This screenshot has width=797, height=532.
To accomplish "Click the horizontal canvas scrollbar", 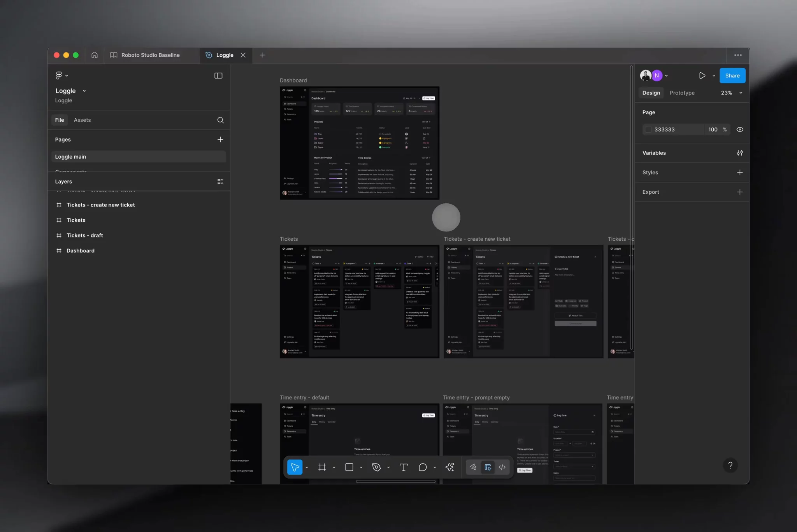I will 396,481.
